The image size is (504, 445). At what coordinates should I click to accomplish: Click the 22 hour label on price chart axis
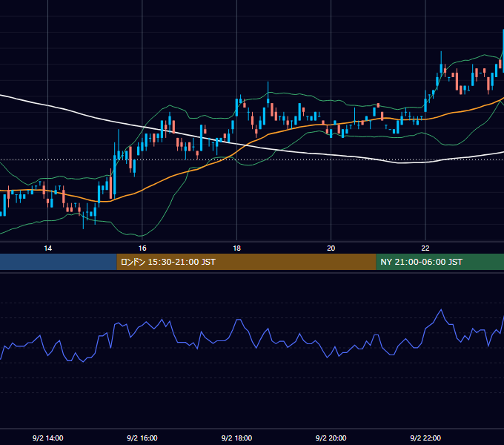tap(425, 248)
